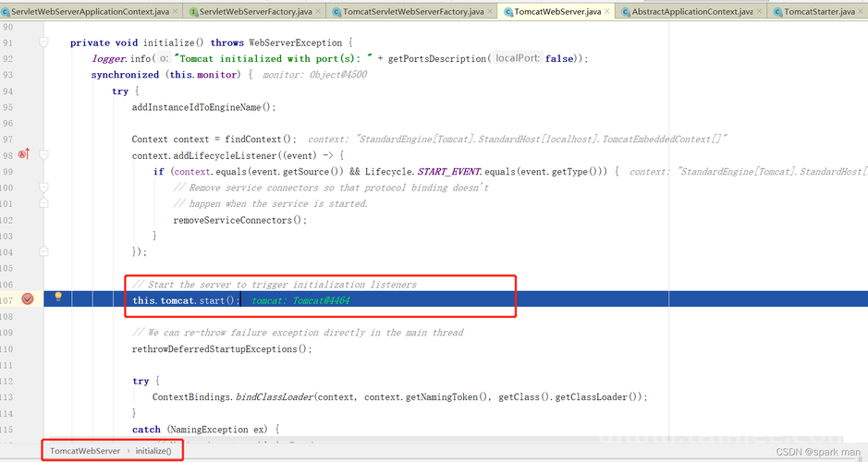Collapse the comment fold marker at line 100
This screenshot has height=462, width=868.
pyautogui.click(x=43, y=188)
